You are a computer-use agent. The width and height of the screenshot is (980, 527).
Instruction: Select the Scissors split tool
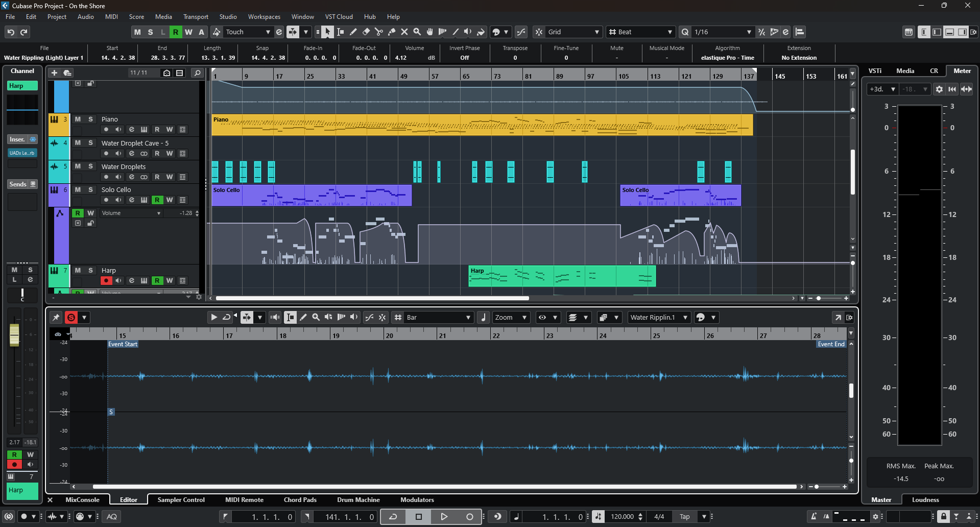coord(379,32)
